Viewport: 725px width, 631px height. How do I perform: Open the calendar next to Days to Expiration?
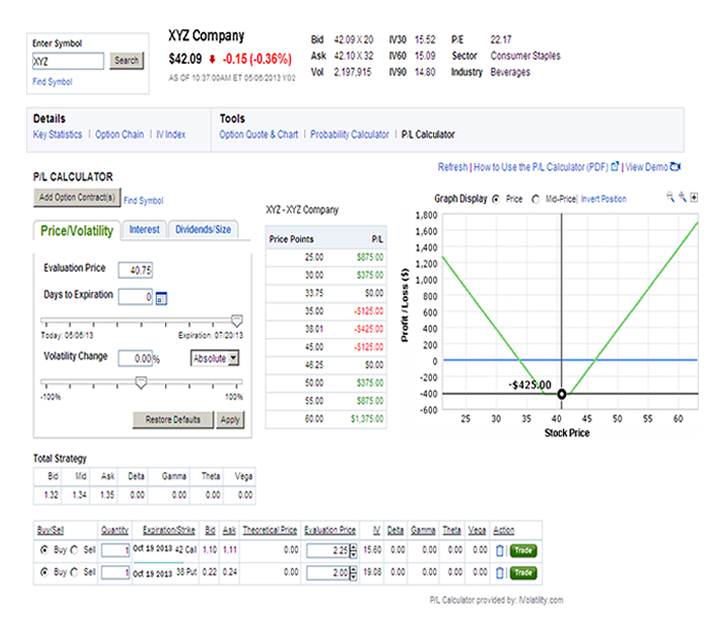tap(160, 297)
